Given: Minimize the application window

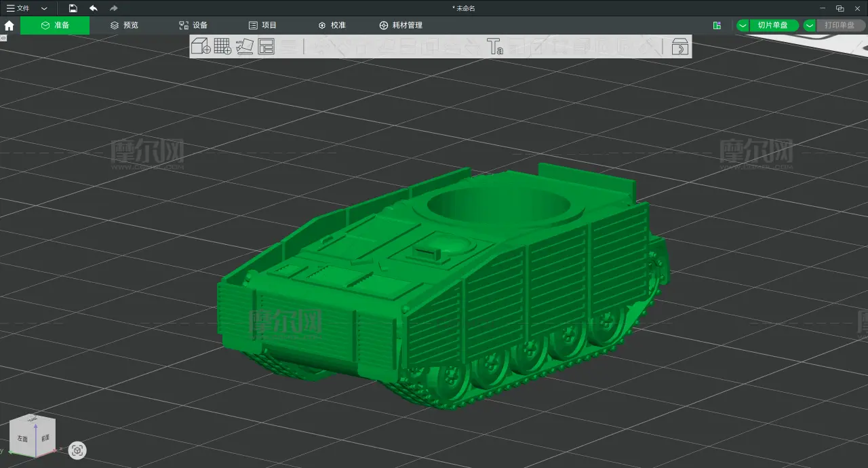Looking at the screenshot, I should 823,8.
